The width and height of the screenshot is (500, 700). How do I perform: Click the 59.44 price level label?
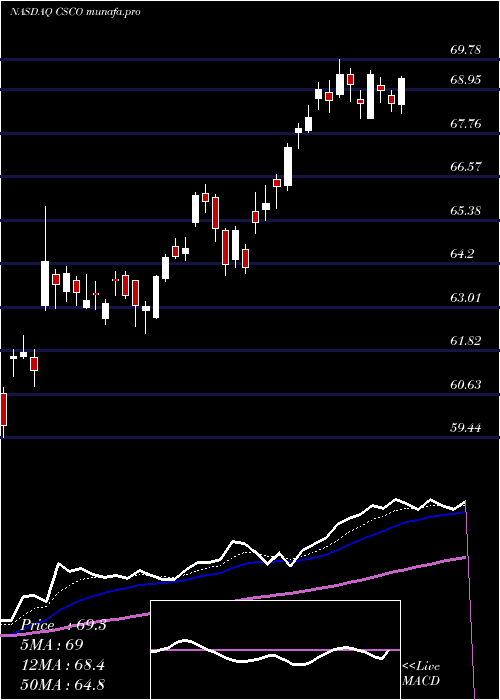point(465,428)
